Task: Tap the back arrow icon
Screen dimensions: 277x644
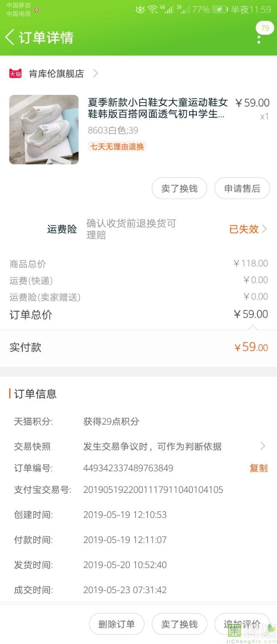Action: tap(9, 37)
